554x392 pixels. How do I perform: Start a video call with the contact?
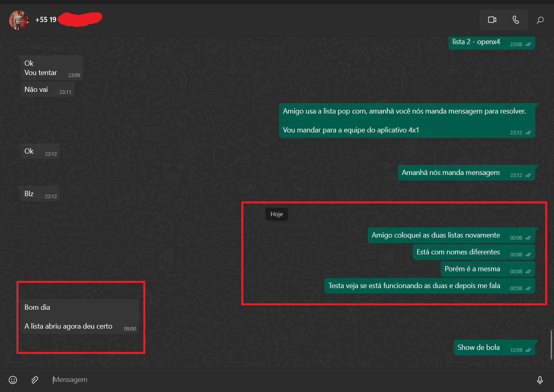(x=492, y=20)
